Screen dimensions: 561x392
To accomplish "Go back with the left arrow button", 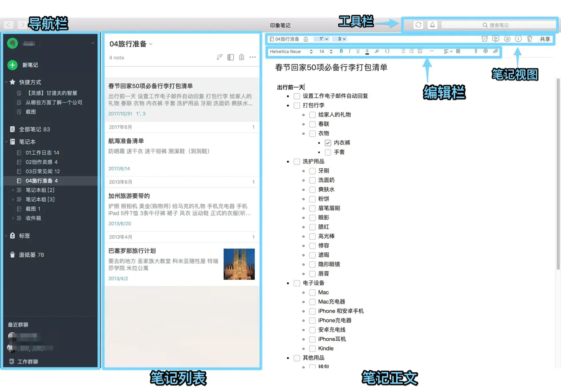I will 9,25.
